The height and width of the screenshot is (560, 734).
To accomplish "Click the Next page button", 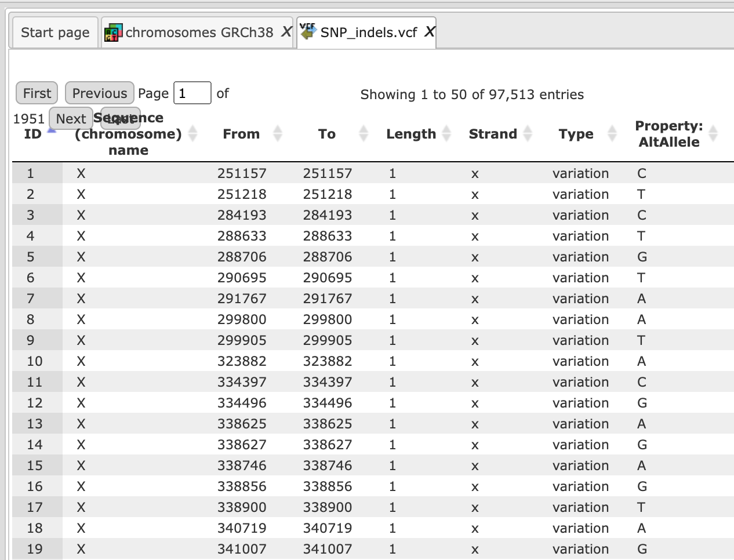I will [x=71, y=119].
